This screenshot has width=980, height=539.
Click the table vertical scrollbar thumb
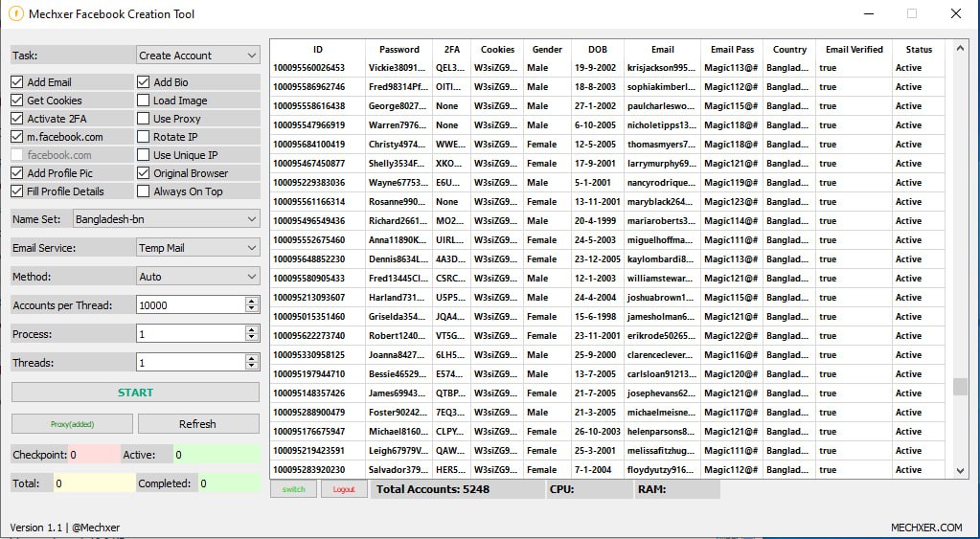pyautogui.click(x=960, y=386)
